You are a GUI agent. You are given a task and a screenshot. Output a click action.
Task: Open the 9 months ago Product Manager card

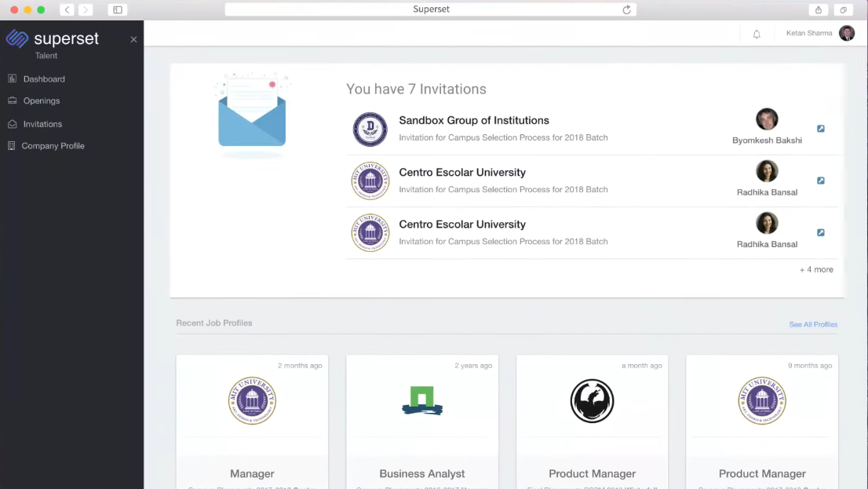(x=762, y=422)
